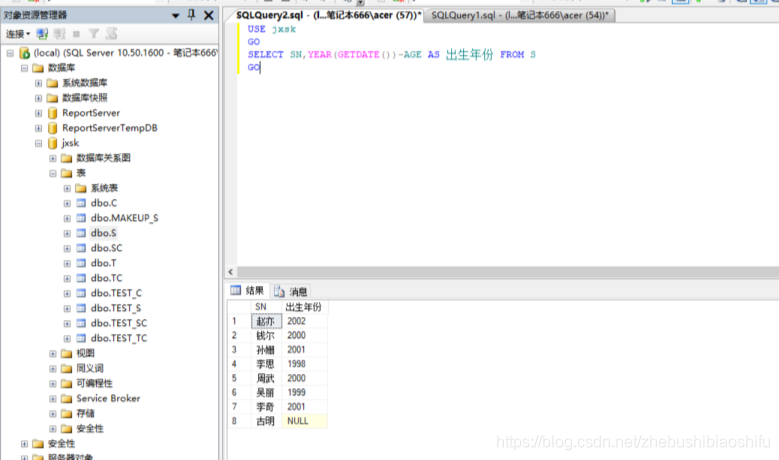Toggle the Object Explorer auto-hide pin
Viewport: 779px width, 460px height.
[191, 15]
